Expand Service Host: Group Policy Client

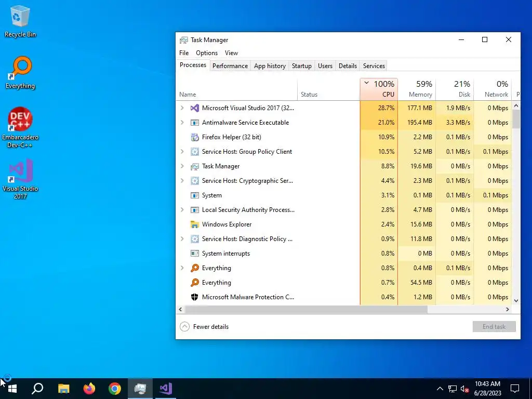pos(182,152)
